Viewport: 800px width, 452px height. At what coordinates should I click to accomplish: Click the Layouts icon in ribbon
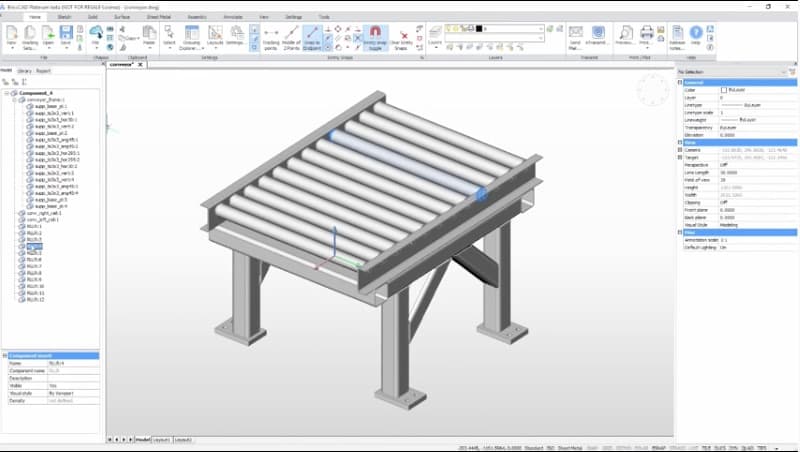pos(215,33)
